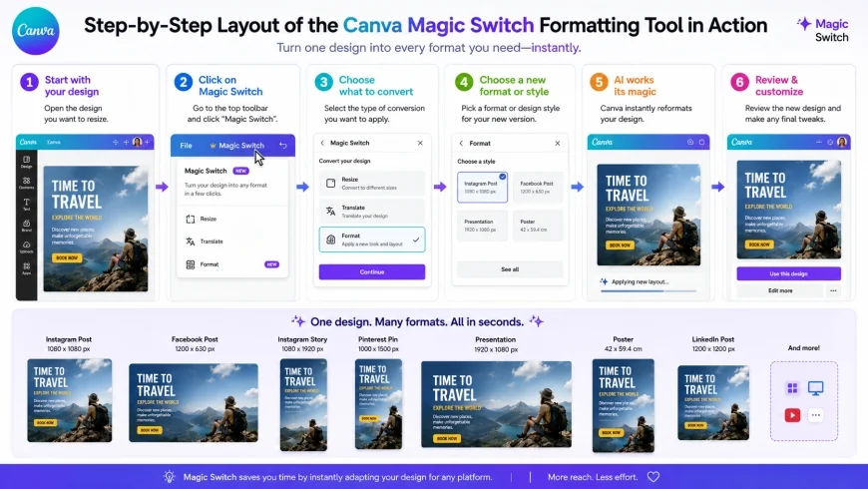This screenshot has width=868, height=489.
Task: Click the white ellipsis icon under And more
Action: pyautogui.click(x=815, y=415)
